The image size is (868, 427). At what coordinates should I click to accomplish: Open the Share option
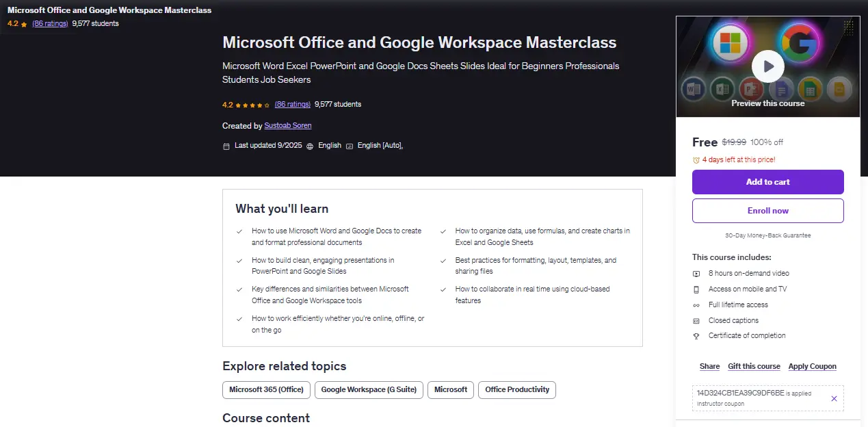pyautogui.click(x=709, y=366)
